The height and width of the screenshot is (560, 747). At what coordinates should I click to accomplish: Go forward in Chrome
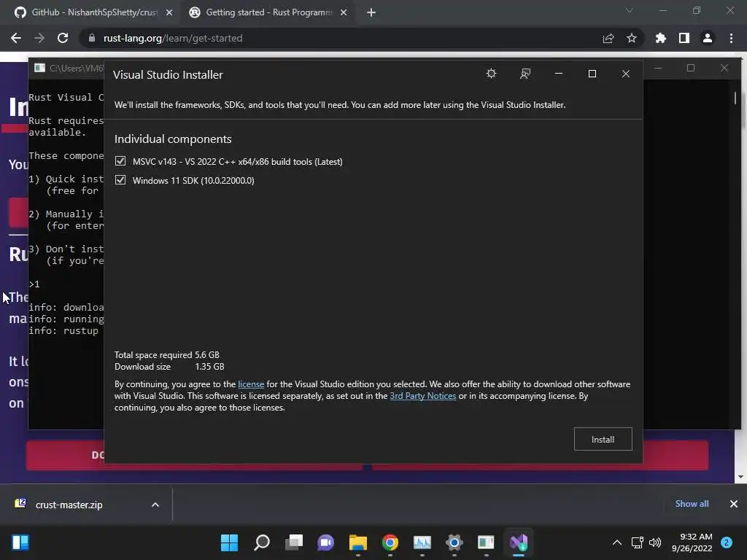pyautogui.click(x=39, y=38)
